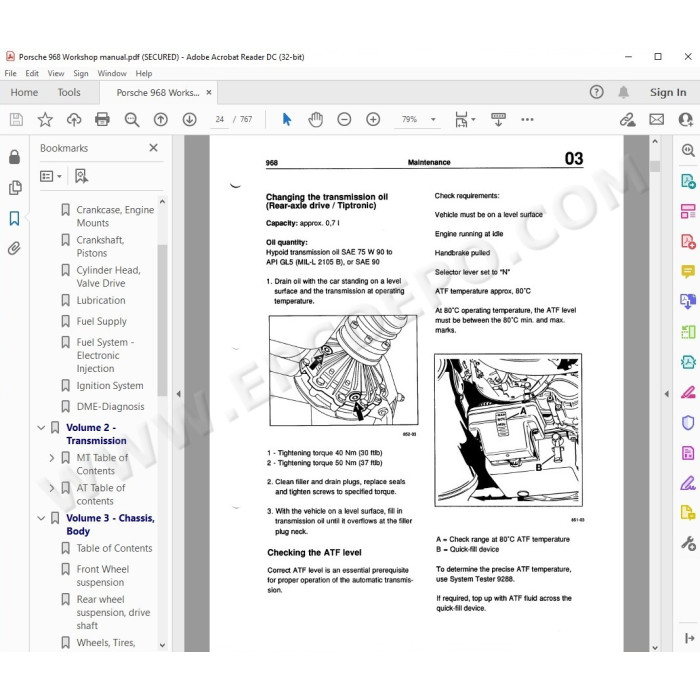The image size is (700, 700).
Task: Open Fill & Sign pen tool
Action: coord(688,483)
